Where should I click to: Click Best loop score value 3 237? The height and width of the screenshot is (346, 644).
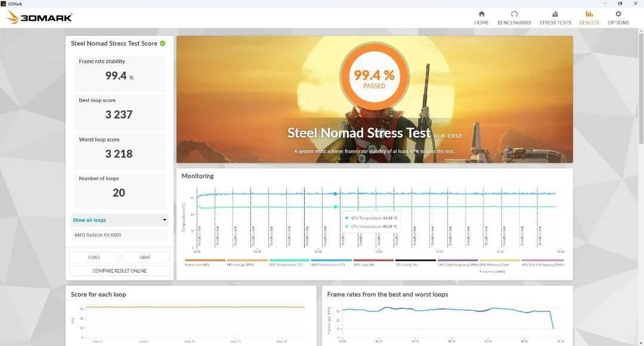119,115
